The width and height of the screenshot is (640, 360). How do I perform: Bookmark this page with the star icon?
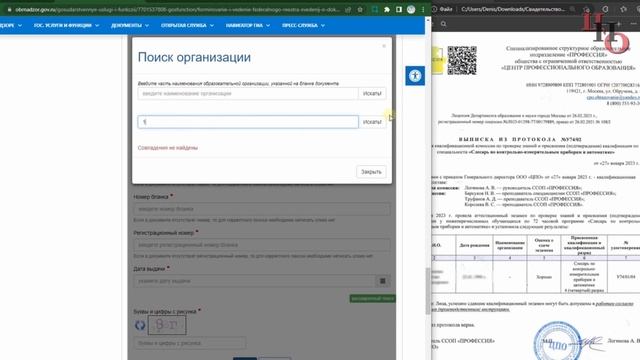pos(360,9)
